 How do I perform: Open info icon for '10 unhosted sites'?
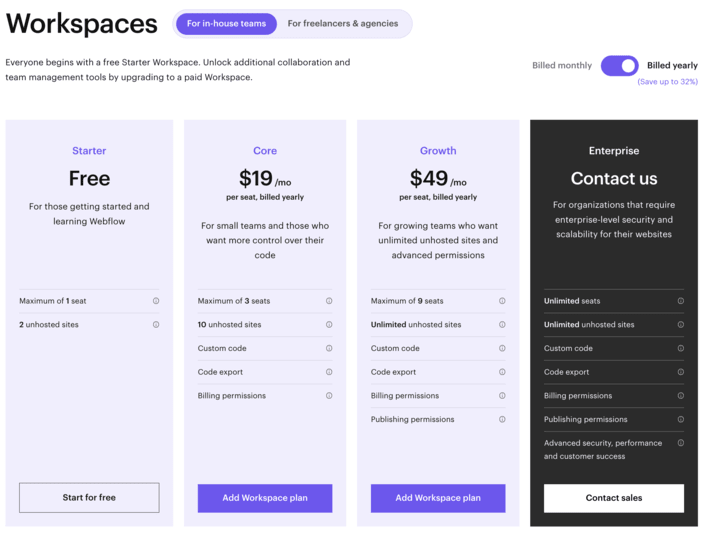(x=329, y=325)
